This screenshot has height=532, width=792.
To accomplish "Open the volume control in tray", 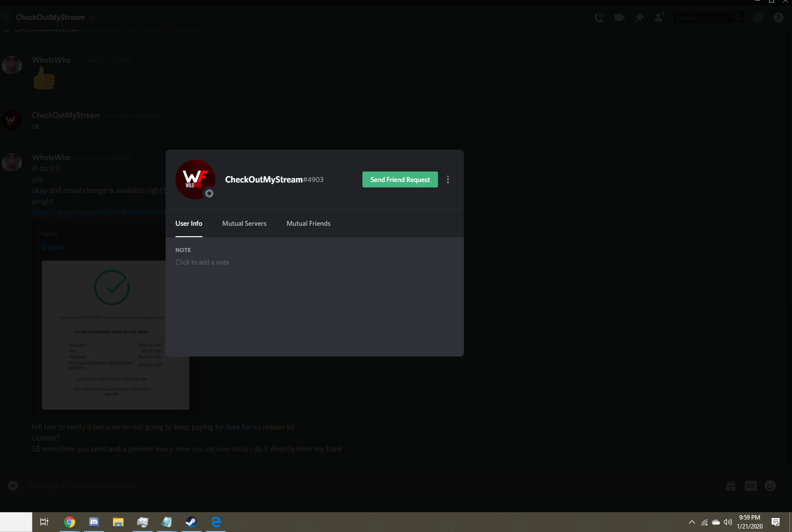I will (x=728, y=522).
